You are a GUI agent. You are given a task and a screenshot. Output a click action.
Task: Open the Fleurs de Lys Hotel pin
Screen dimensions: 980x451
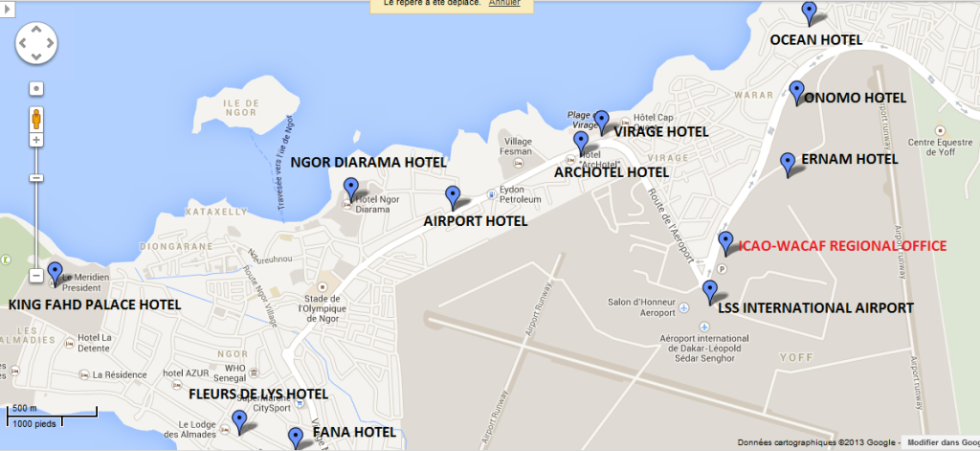(239, 422)
